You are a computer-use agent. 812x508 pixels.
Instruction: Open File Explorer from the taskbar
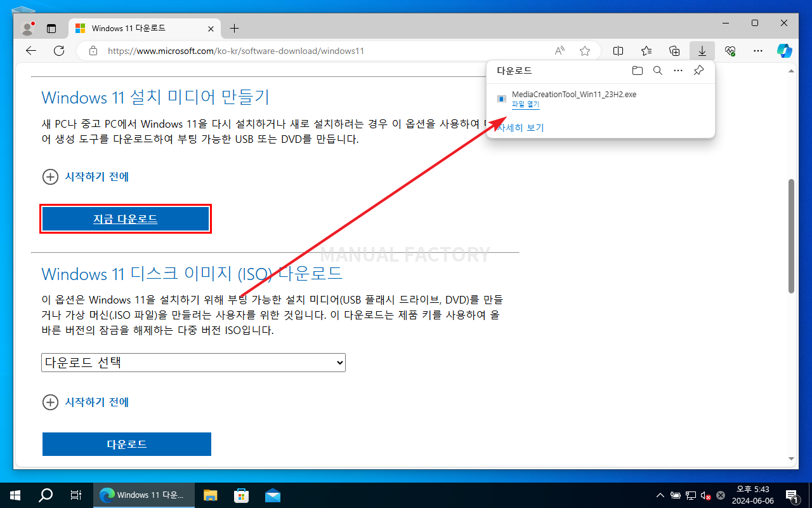pos(210,495)
